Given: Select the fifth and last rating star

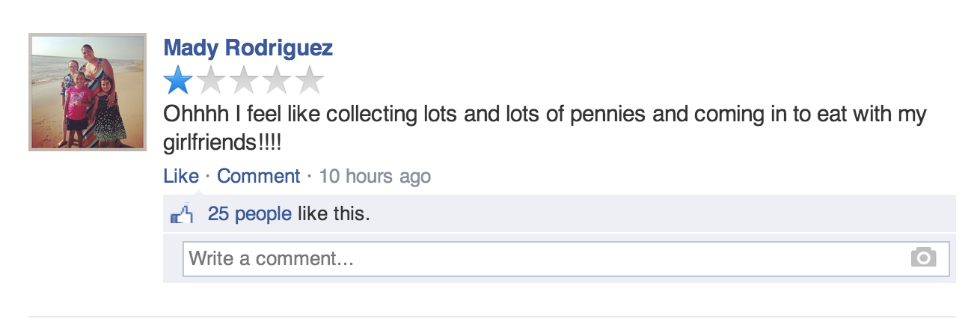Looking at the screenshot, I should [309, 79].
